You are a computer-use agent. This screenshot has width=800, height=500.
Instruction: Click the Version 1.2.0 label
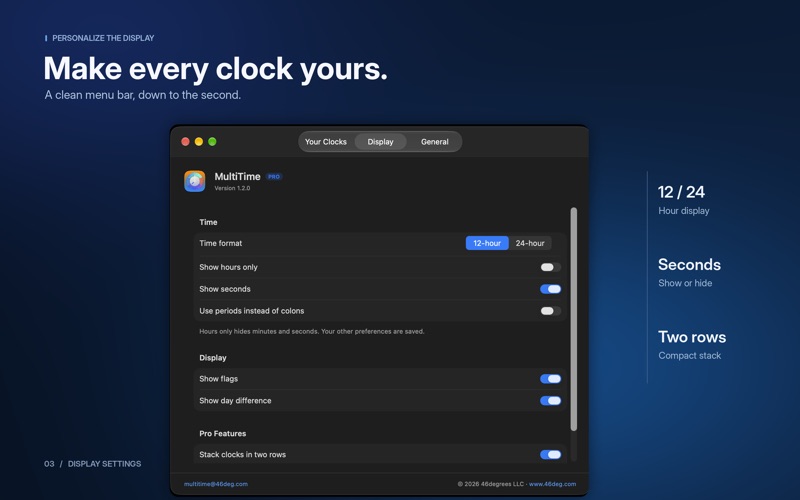pos(232,188)
